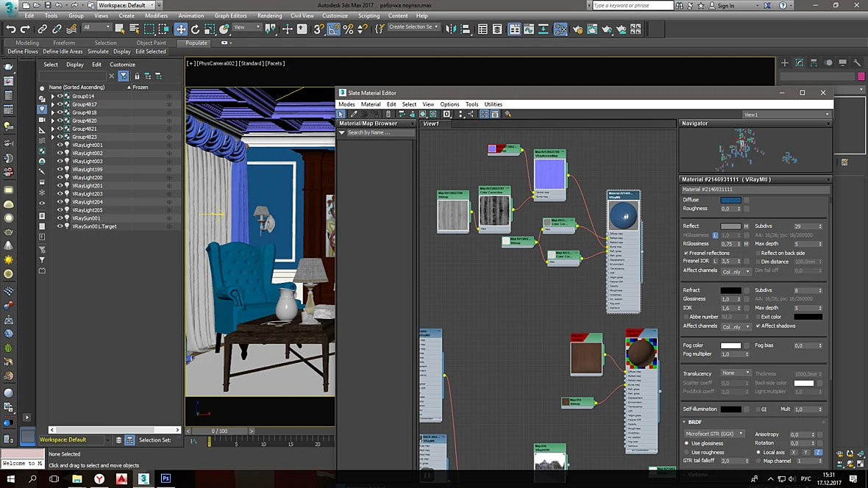The width and height of the screenshot is (868, 488).
Task: Click the Mirror tool icon
Action: (x=451, y=29)
